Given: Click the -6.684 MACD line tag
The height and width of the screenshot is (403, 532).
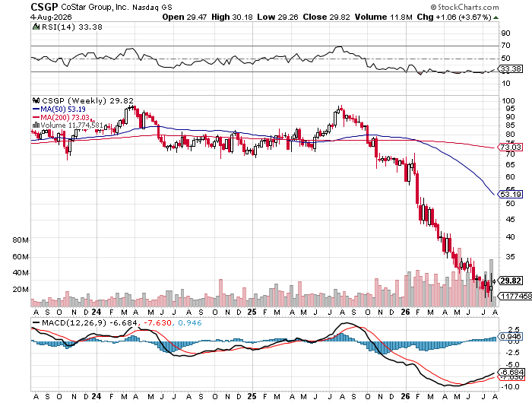Looking at the screenshot, I should click(511, 372).
